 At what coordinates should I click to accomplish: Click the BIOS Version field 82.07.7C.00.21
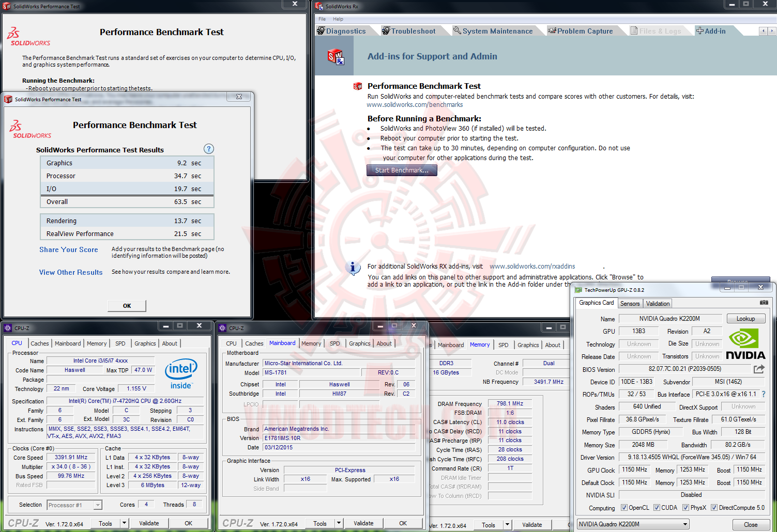tap(685, 369)
